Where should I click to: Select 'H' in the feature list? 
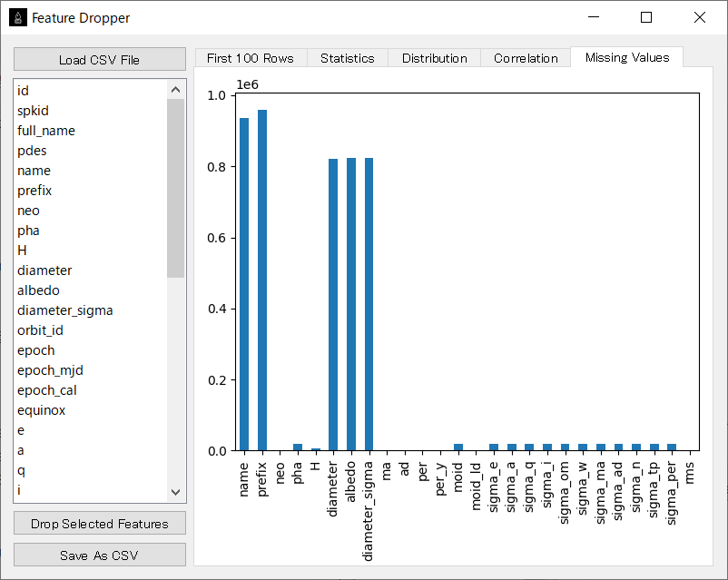tap(91, 251)
